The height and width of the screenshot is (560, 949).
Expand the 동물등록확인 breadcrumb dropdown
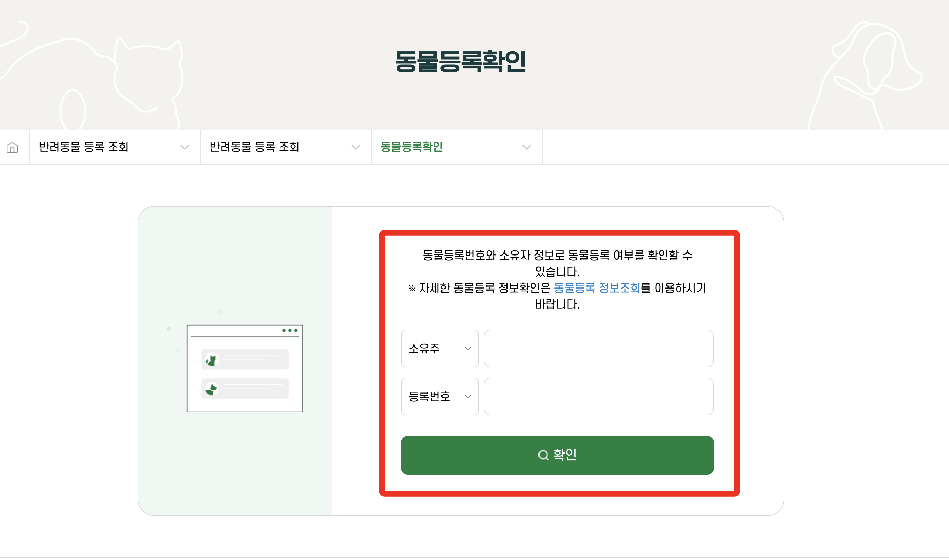(x=526, y=147)
